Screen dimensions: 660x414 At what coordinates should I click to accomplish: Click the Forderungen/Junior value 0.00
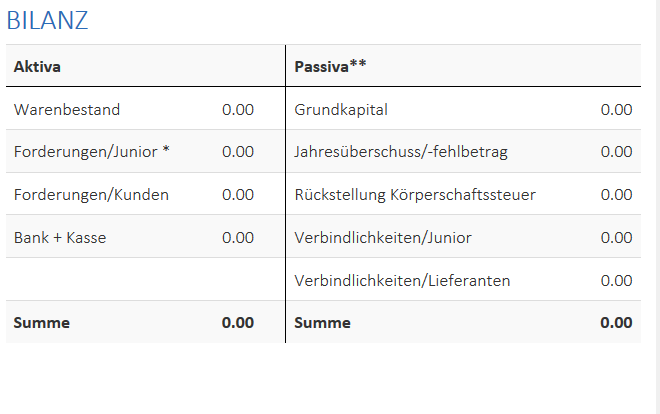click(238, 151)
